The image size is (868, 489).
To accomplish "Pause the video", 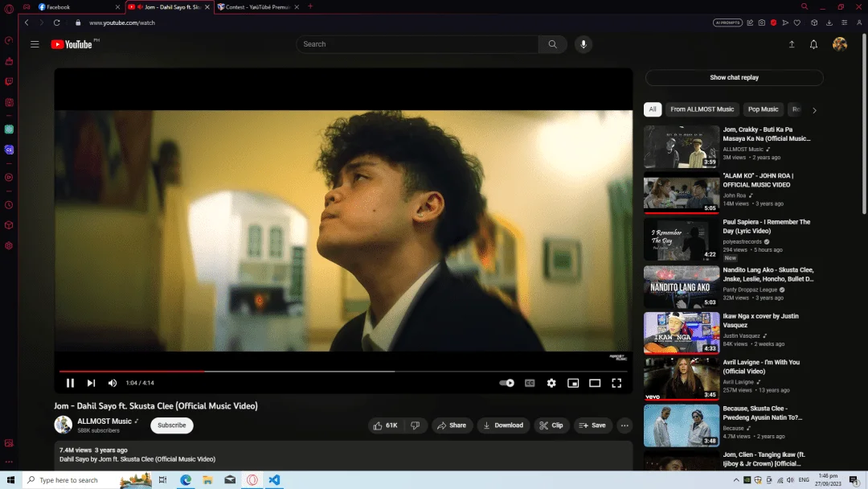I will coord(70,383).
